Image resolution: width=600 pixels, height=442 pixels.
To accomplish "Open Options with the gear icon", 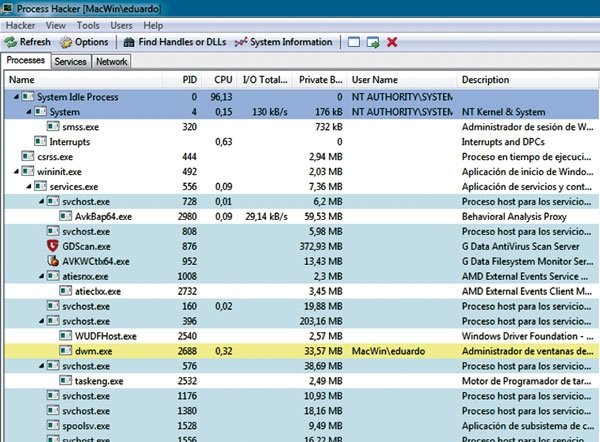I will click(65, 42).
